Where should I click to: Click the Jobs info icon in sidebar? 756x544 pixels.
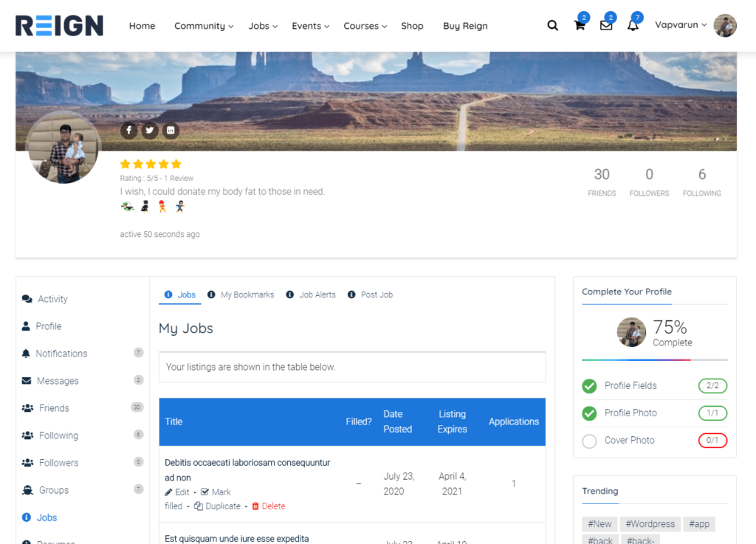(27, 517)
